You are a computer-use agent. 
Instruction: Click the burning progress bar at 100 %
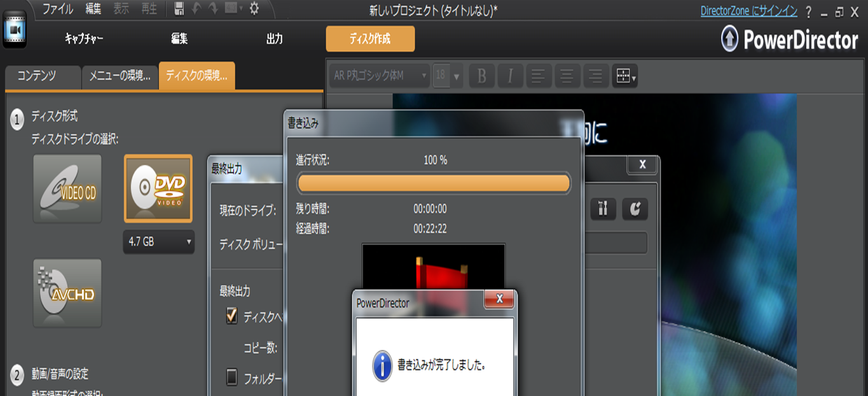tap(434, 184)
